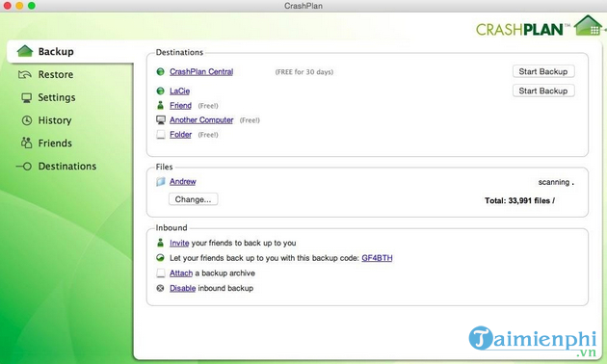Click the green house Backup icon
Viewport: 607px width, 364px height.
(25, 51)
